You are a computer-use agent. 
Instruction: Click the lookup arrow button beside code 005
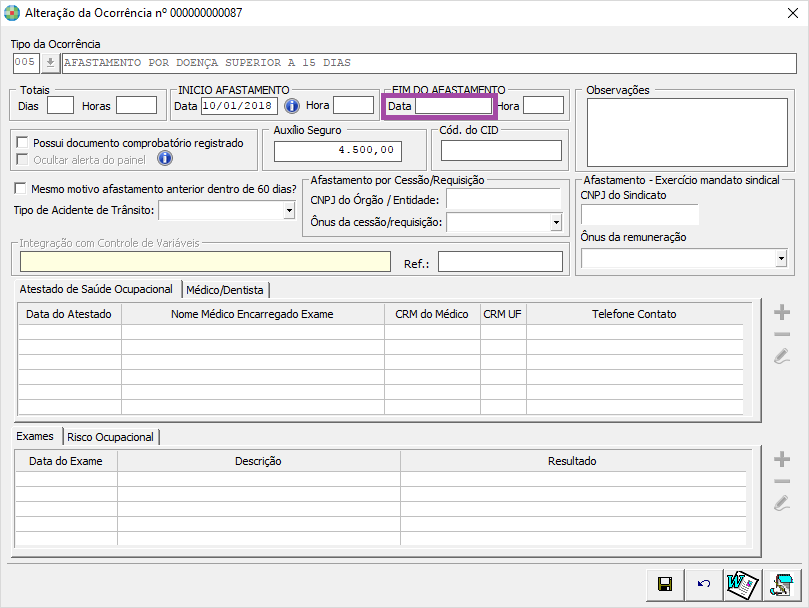click(50, 63)
